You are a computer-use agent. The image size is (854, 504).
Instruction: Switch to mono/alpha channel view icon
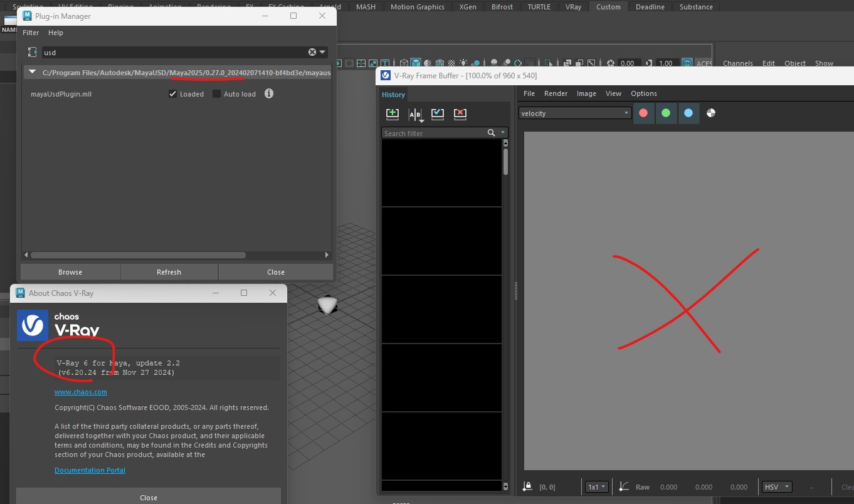click(710, 113)
